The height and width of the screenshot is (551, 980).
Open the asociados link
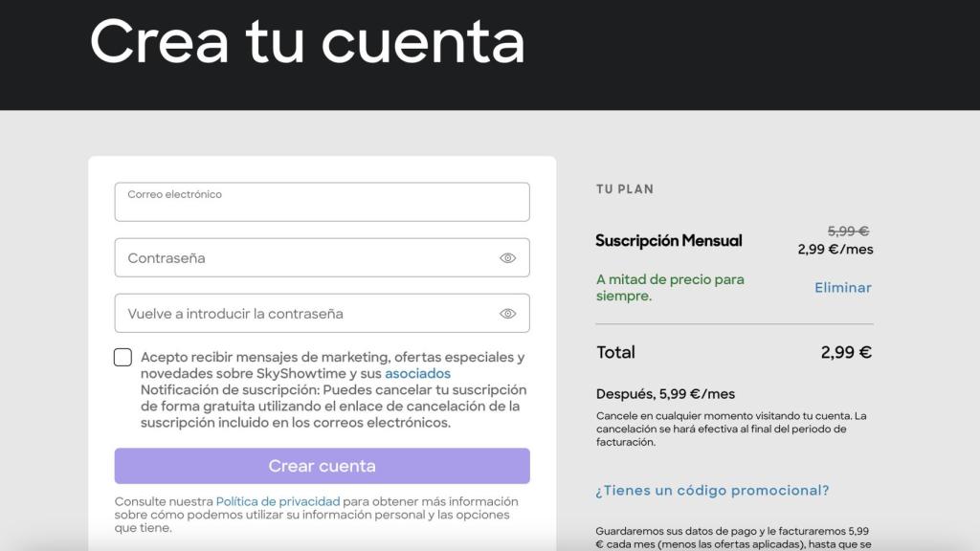coord(418,374)
